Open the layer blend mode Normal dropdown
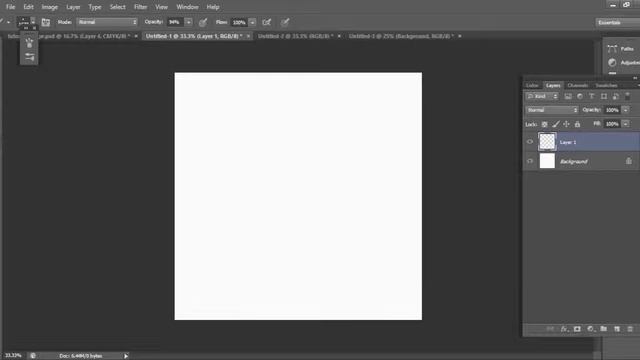This screenshot has width=640, height=360. coord(552,110)
